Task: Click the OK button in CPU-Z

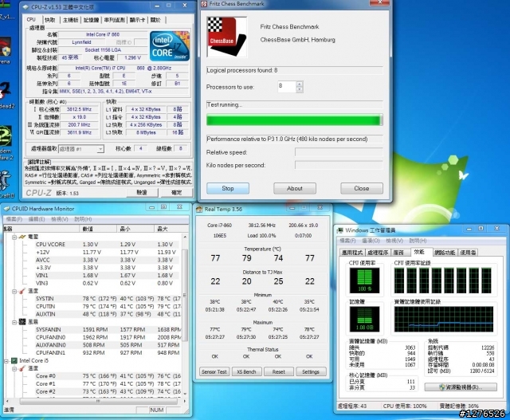Action: (x=176, y=193)
